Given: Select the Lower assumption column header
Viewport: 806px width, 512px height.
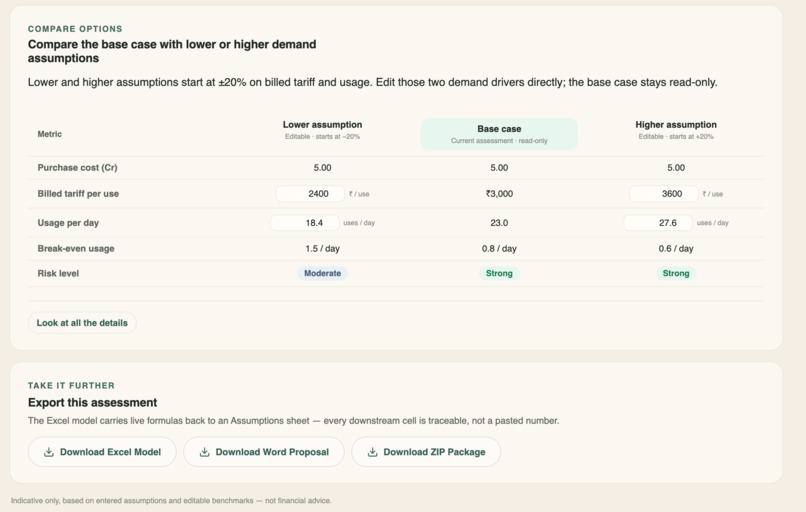Looking at the screenshot, I should pyautogui.click(x=322, y=125).
